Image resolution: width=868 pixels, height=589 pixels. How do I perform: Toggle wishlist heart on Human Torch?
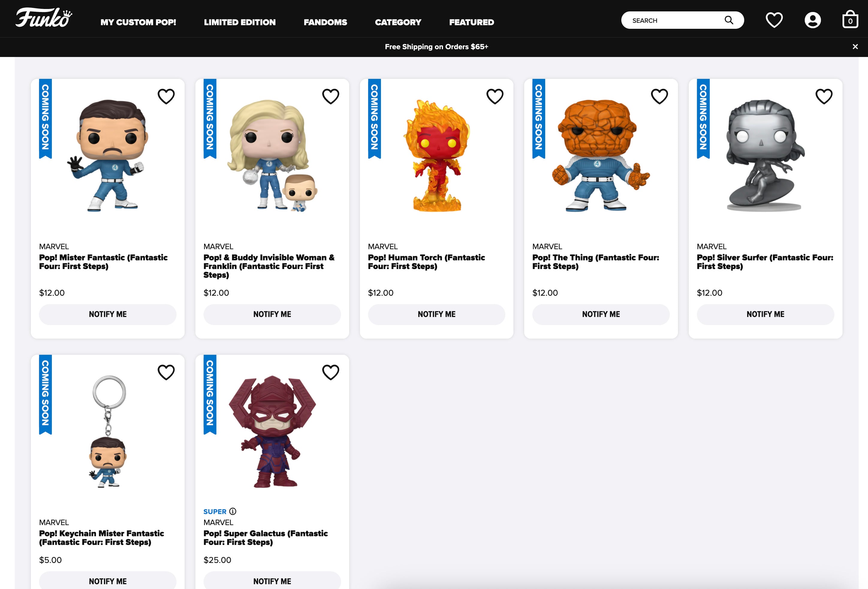pyautogui.click(x=495, y=97)
